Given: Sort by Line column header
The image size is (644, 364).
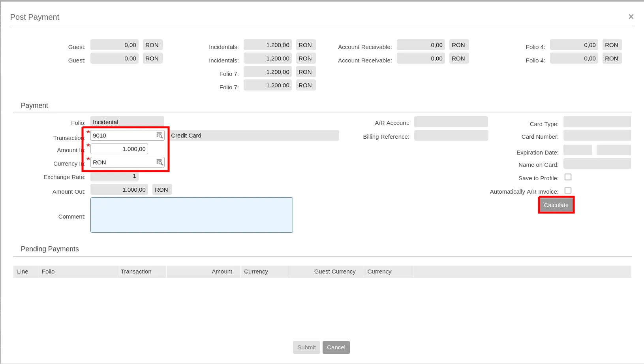Looking at the screenshot, I should [25, 272].
